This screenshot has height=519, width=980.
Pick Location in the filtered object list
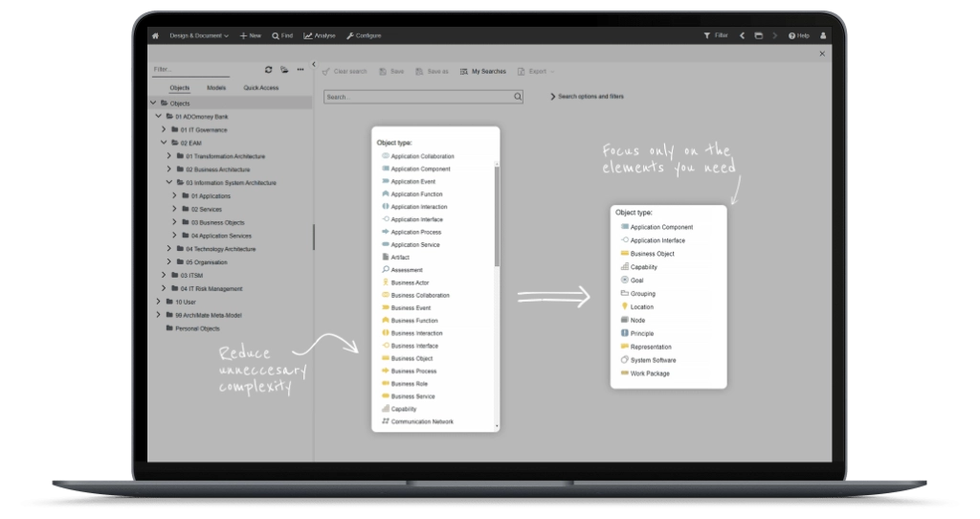(641, 307)
